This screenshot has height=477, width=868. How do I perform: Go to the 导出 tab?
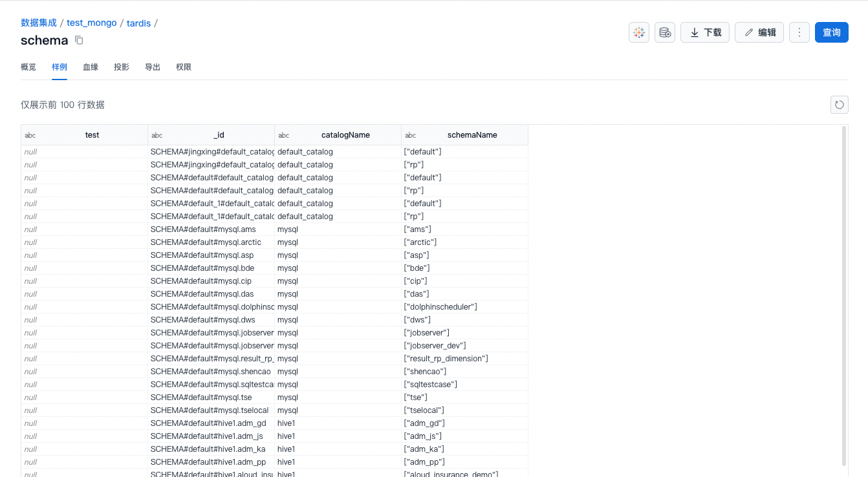coord(153,67)
